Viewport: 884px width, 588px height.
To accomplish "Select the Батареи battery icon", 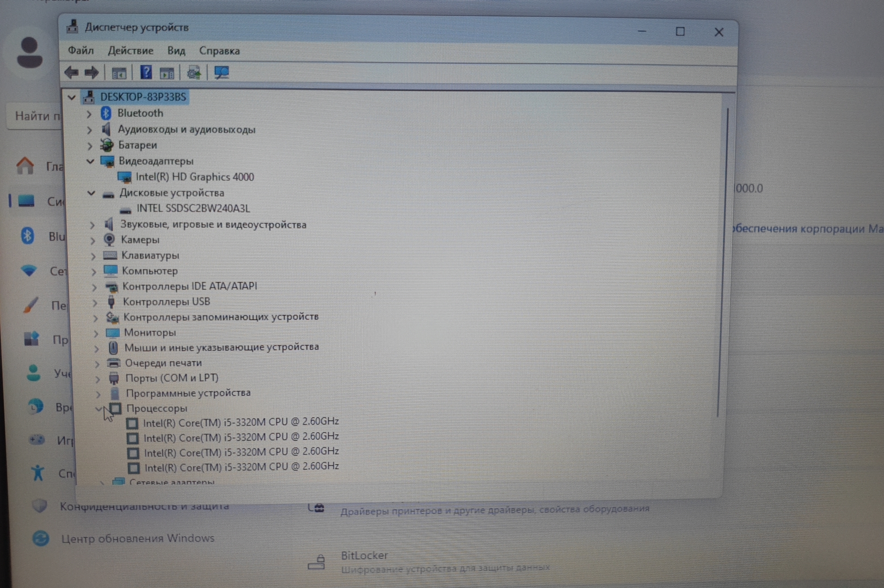I will tap(107, 145).
